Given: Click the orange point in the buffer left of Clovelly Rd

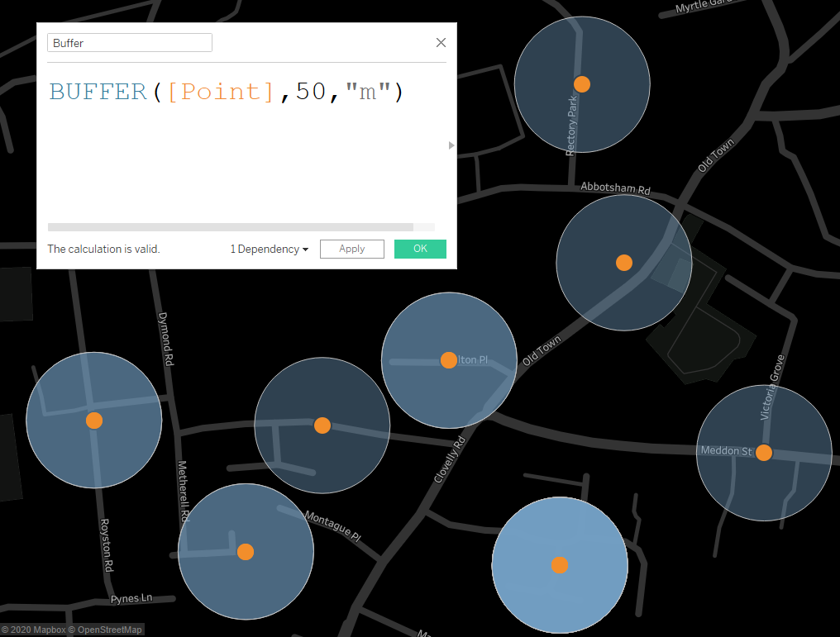Looking at the screenshot, I should point(322,425).
